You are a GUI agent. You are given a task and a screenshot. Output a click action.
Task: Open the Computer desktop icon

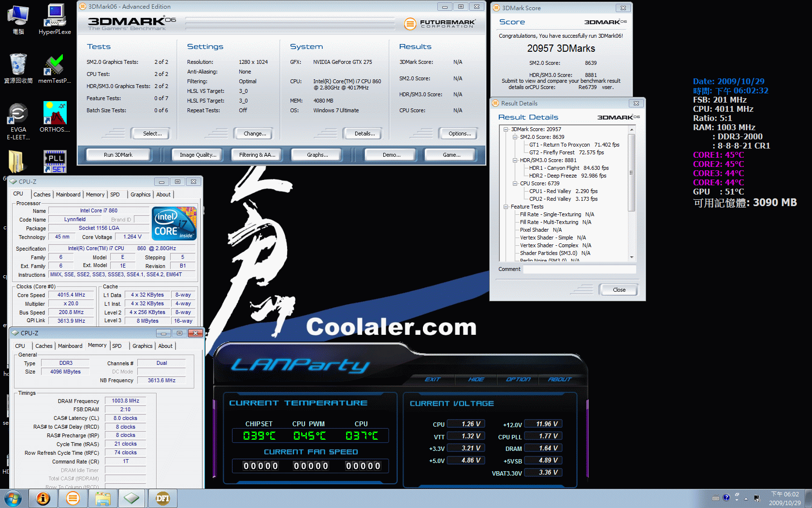(x=18, y=20)
